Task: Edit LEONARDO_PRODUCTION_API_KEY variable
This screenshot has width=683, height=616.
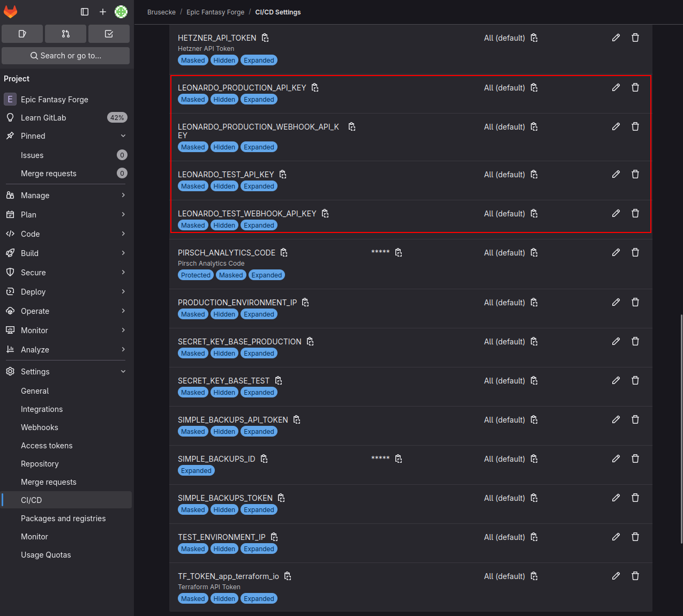Action: pos(616,87)
